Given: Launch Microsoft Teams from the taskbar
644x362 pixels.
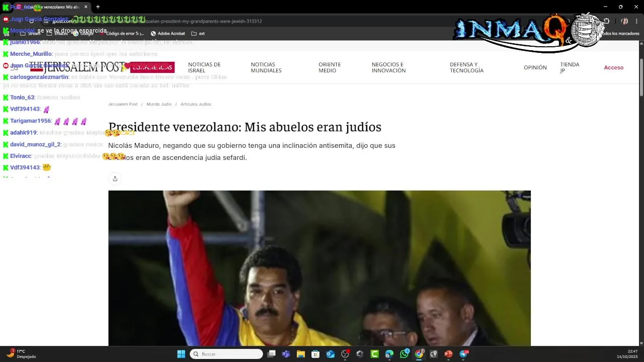Looking at the screenshot, I should pyautogui.click(x=286, y=354).
